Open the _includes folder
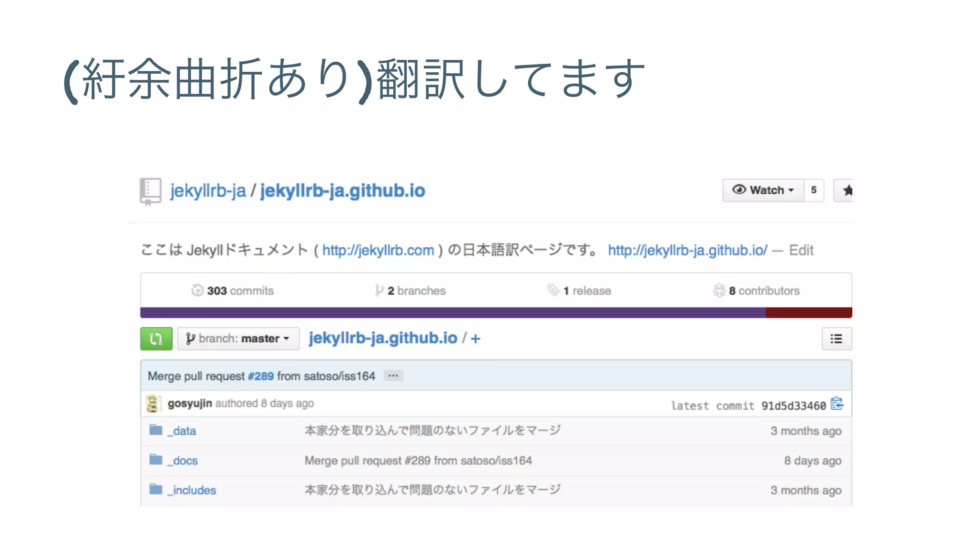Screen dimensions: 980x551 coord(191,490)
